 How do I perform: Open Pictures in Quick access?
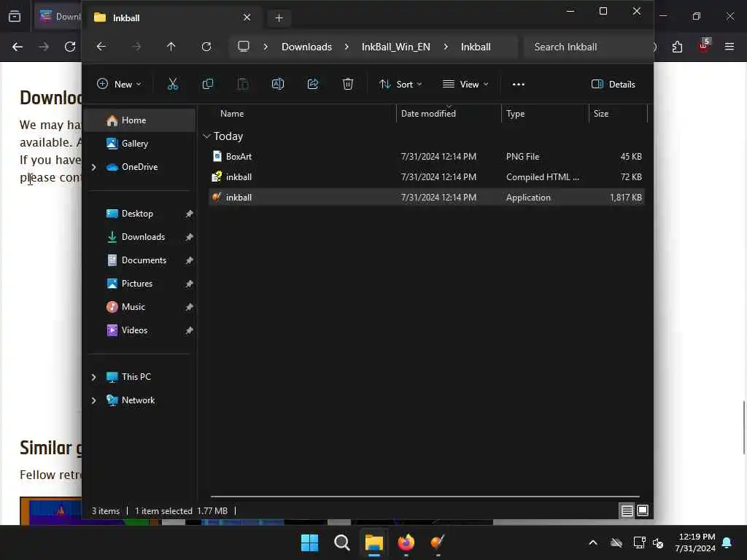pyautogui.click(x=141, y=284)
